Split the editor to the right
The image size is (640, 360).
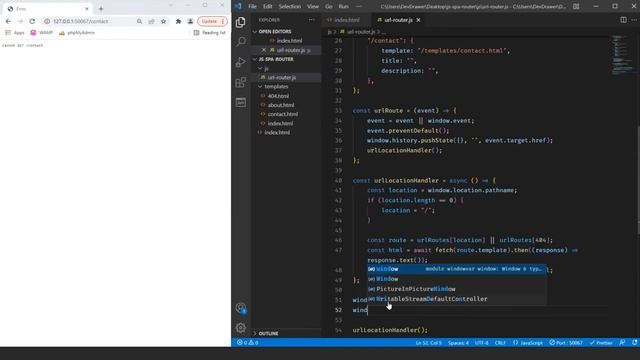coord(623,20)
